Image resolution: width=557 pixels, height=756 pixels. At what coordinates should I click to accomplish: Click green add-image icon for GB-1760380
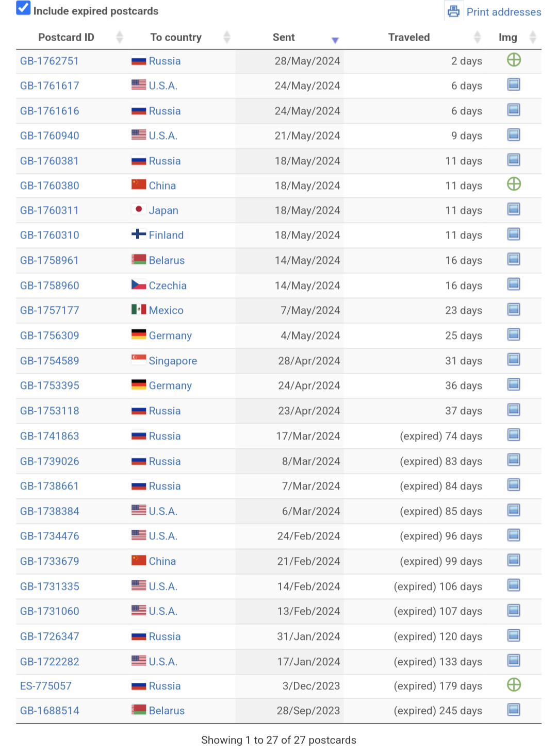(x=514, y=184)
